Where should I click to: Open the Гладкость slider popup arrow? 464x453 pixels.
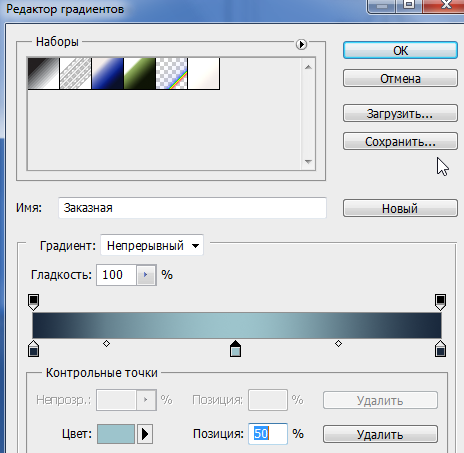pos(146,275)
